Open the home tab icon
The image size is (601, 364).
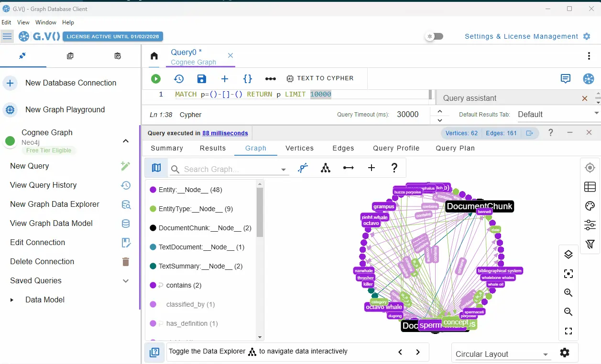pos(154,56)
